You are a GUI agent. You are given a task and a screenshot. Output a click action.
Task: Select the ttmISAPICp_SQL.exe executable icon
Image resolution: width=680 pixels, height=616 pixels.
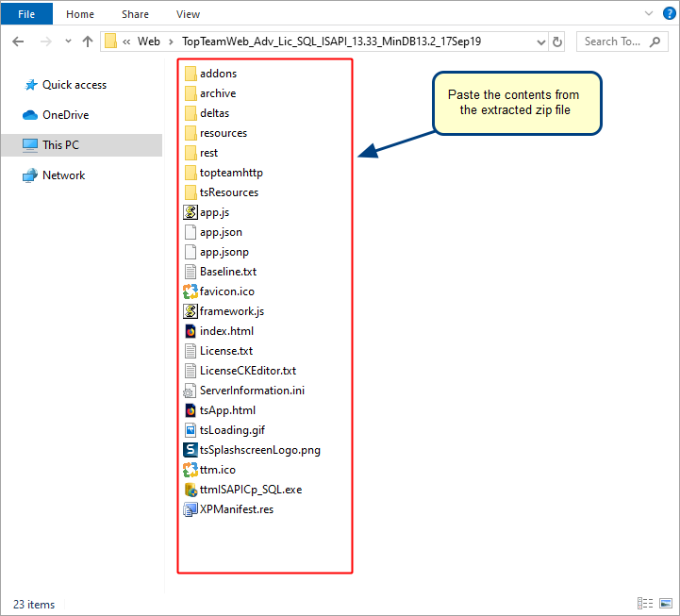(191, 490)
